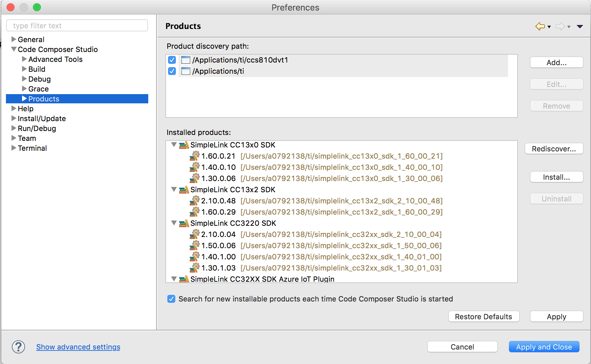Image resolution: width=591 pixels, height=364 pixels.
Task: Select Advanced Tools in preferences tree
Action: coord(55,59)
